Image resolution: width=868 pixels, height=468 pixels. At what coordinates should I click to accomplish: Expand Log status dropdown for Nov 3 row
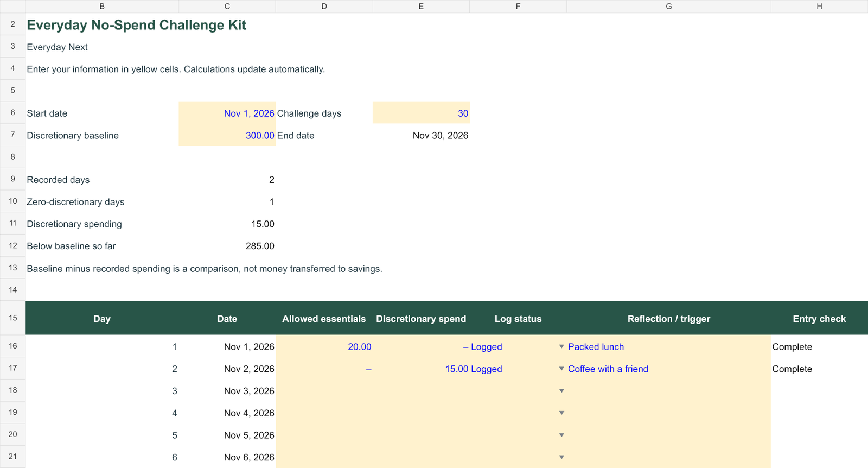pos(561,391)
